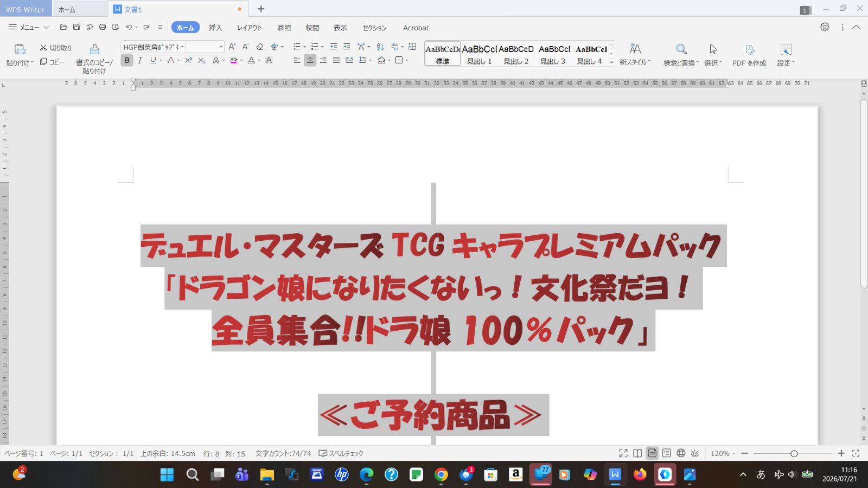The width and height of the screenshot is (868, 488).
Task: Decrease font size with A- icon
Action: pyautogui.click(x=246, y=47)
